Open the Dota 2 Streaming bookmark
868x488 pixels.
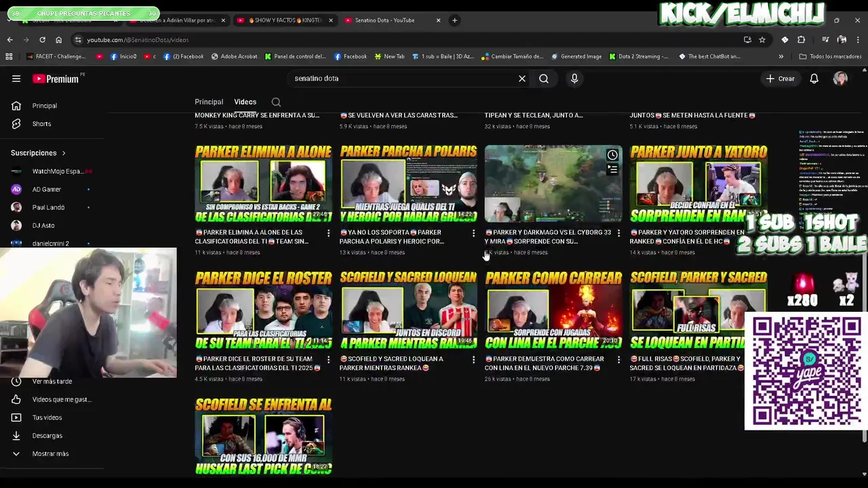coord(638,57)
